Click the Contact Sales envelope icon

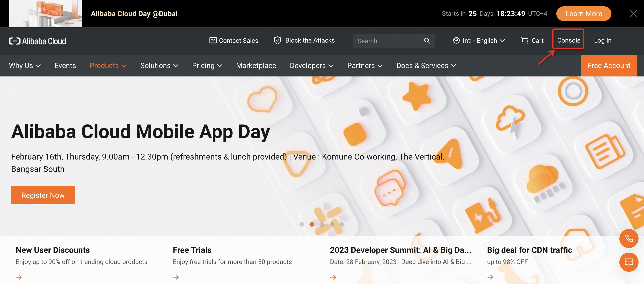[x=213, y=40]
